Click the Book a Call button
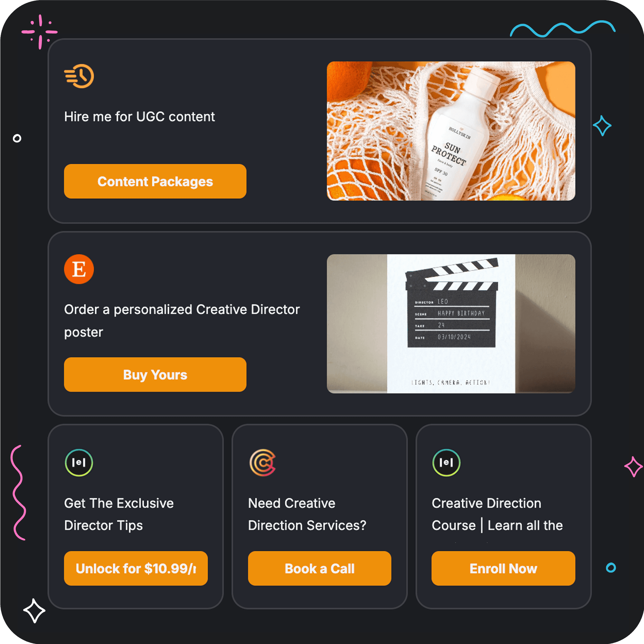The height and width of the screenshot is (644, 644). 319,568
